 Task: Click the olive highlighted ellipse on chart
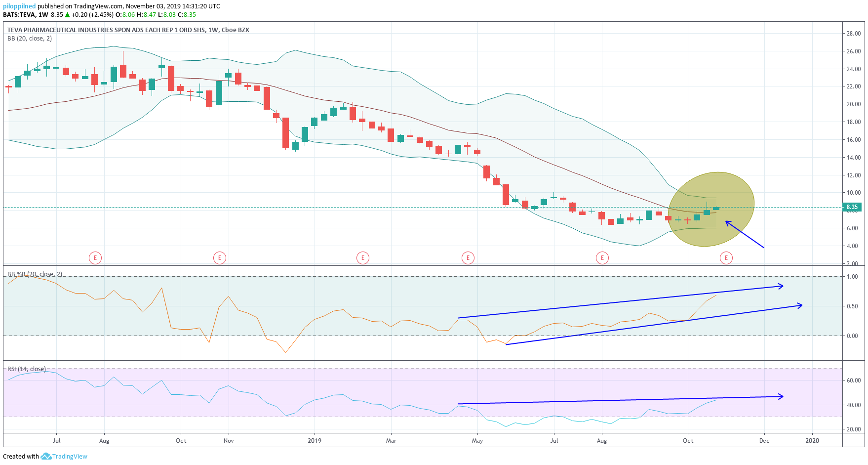711,209
